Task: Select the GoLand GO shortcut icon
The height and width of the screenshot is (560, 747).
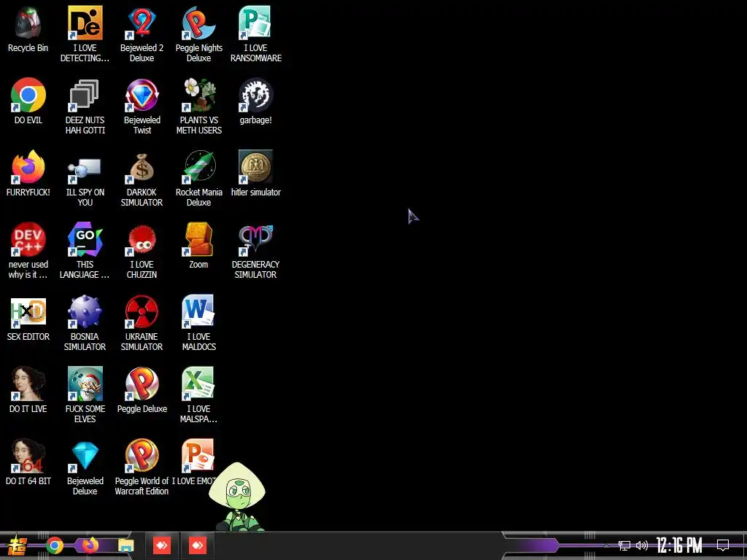Action: (x=85, y=239)
